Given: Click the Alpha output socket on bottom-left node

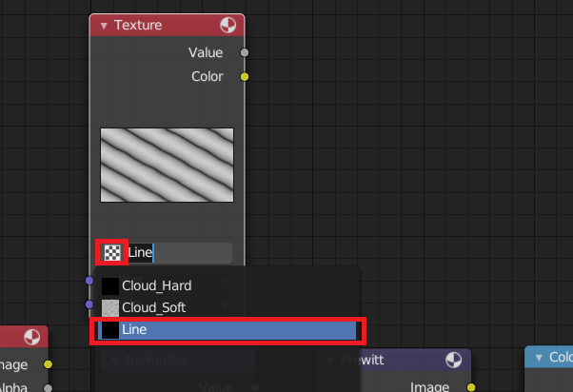Looking at the screenshot, I should [x=48, y=388].
